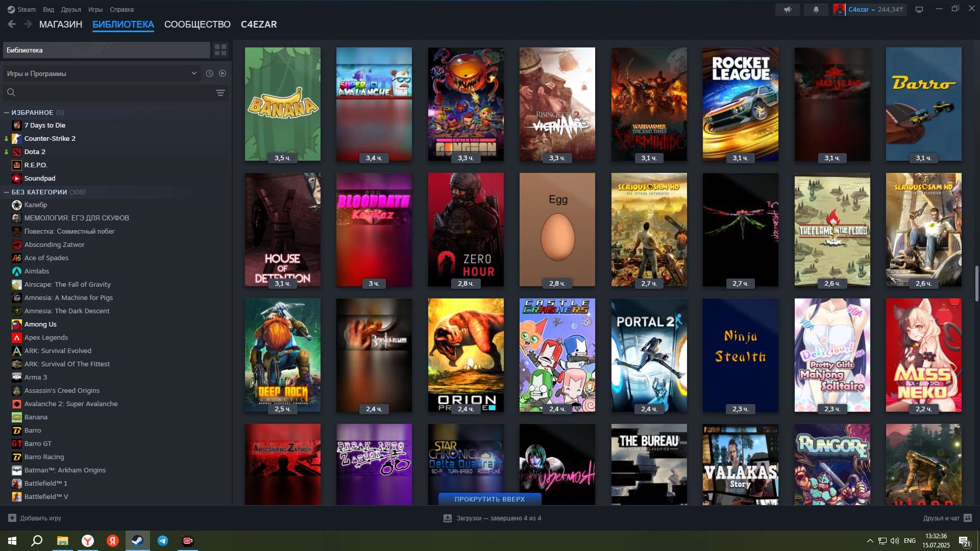The width and height of the screenshot is (980, 551).
Task: Switch to БИБЛИОТЕКА tab
Action: coord(123,24)
